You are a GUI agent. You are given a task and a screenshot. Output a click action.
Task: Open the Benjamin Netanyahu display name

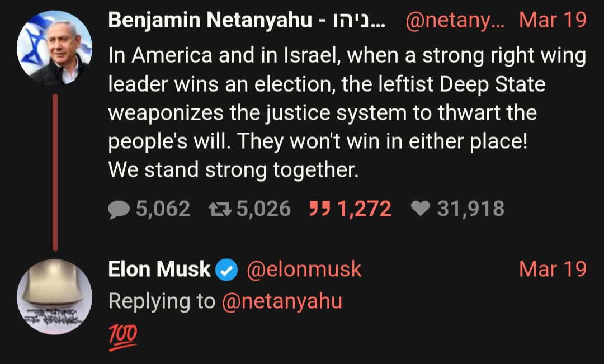[x=247, y=21]
